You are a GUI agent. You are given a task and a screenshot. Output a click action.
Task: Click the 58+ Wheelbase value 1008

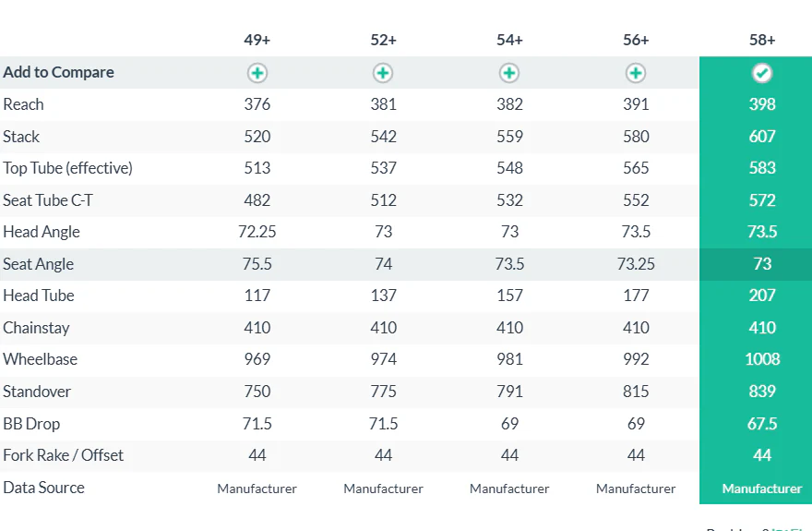pyautogui.click(x=762, y=359)
